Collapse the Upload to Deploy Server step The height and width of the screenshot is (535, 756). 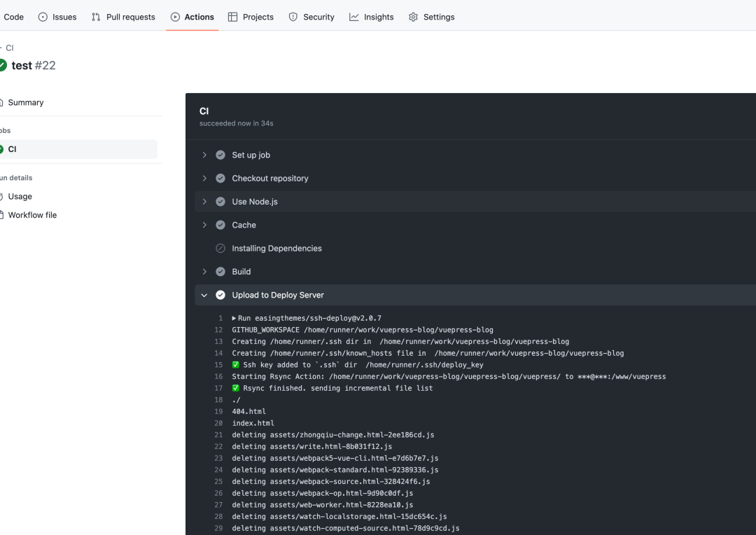click(204, 296)
